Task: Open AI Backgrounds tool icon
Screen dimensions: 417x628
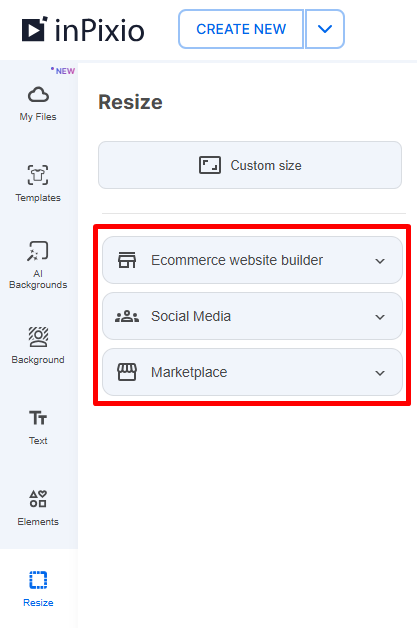Action: point(38,251)
